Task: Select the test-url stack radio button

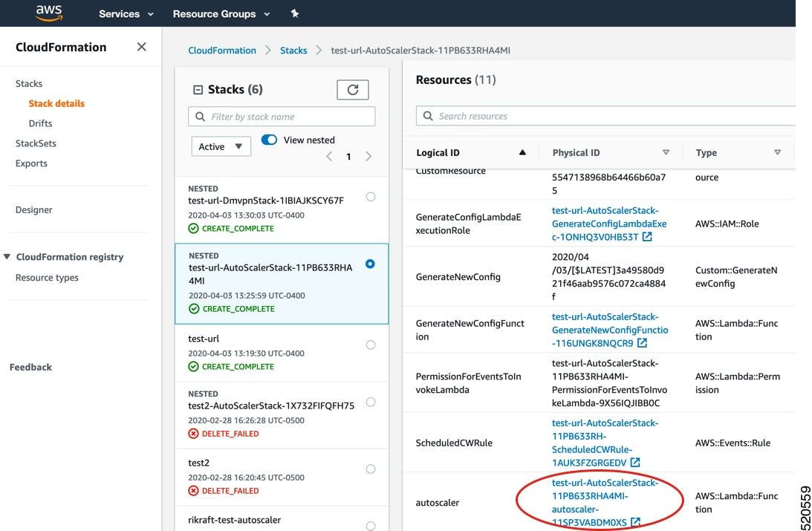Action: pyautogui.click(x=370, y=344)
